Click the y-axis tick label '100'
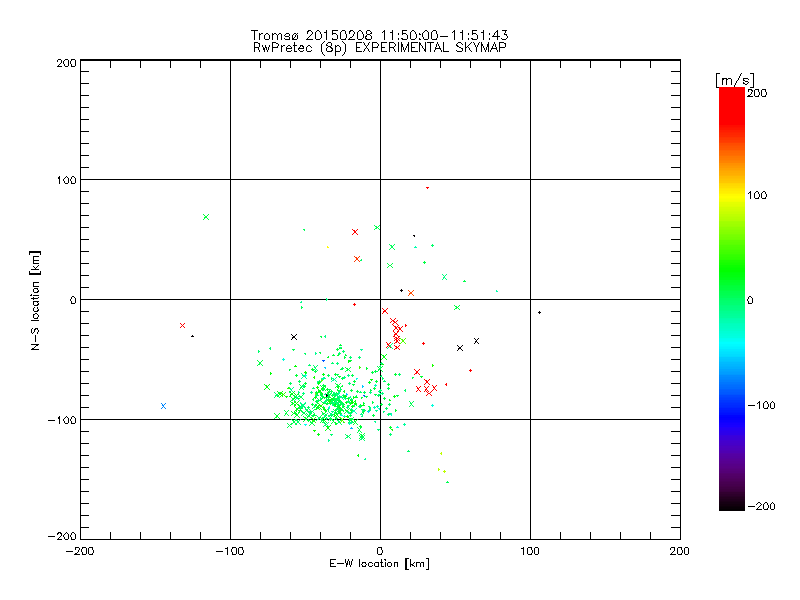The height and width of the screenshot is (600, 800). click(x=66, y=180)
